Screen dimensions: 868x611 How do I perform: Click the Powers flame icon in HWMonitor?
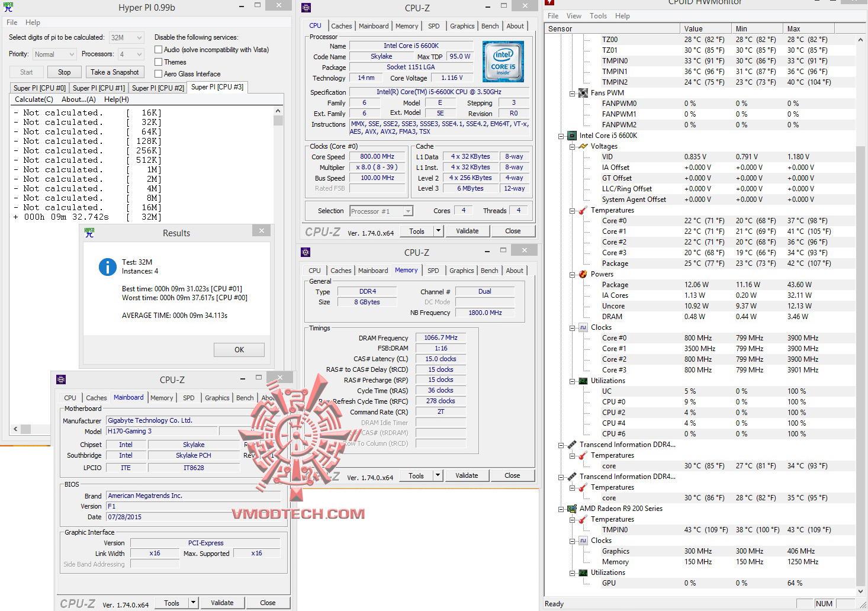click(x=583, y=274)
